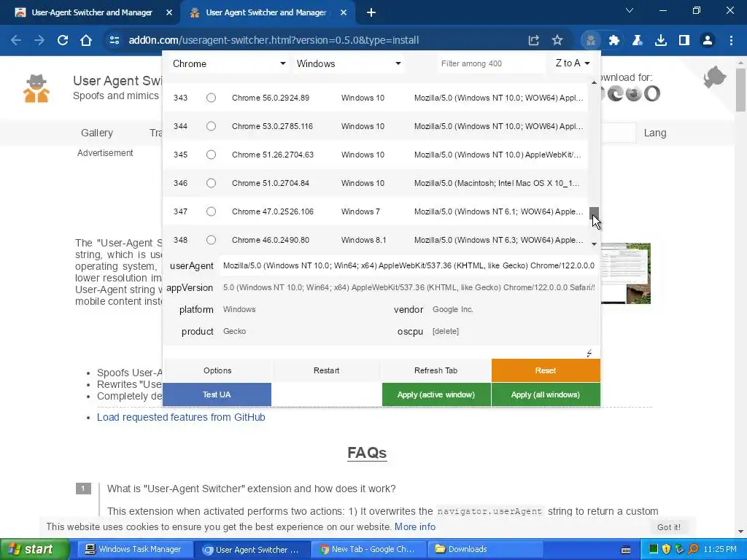Click Apply (active window) button
Screen dimensions: 747x560
436,394
